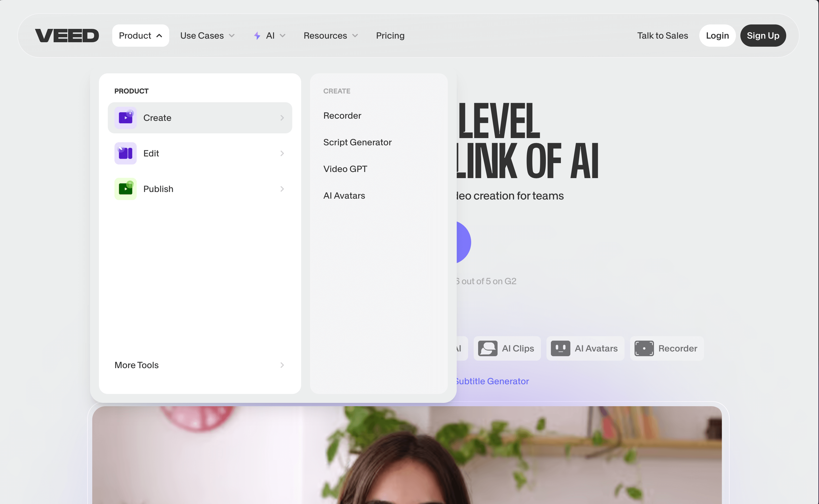Click the chevron beside Publish
This screenshot has width=819, height=504.
282,189
